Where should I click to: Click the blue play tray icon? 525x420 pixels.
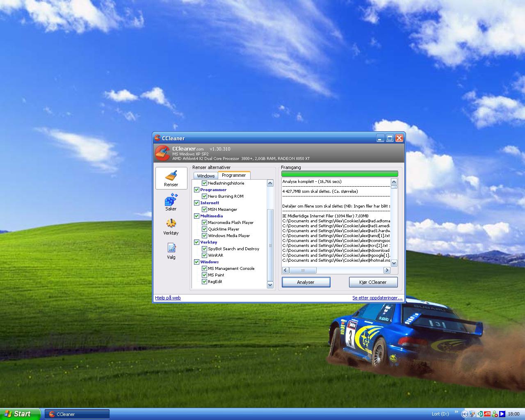[x=502, y=414]
